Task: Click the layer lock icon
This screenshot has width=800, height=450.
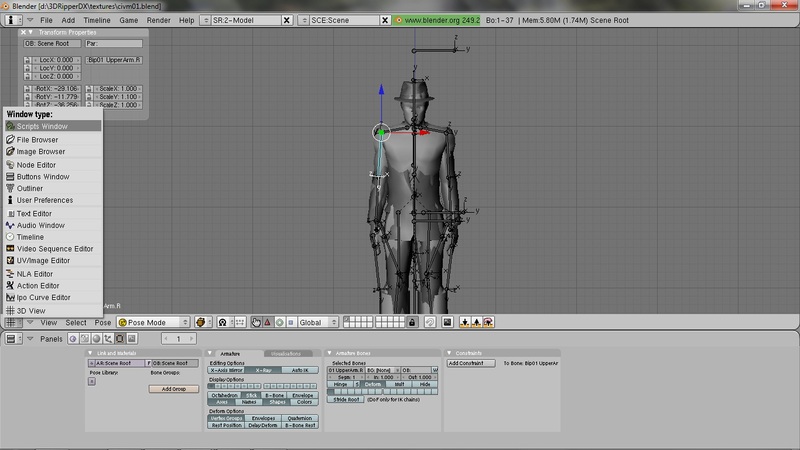Action: click(x=412, y=322)
